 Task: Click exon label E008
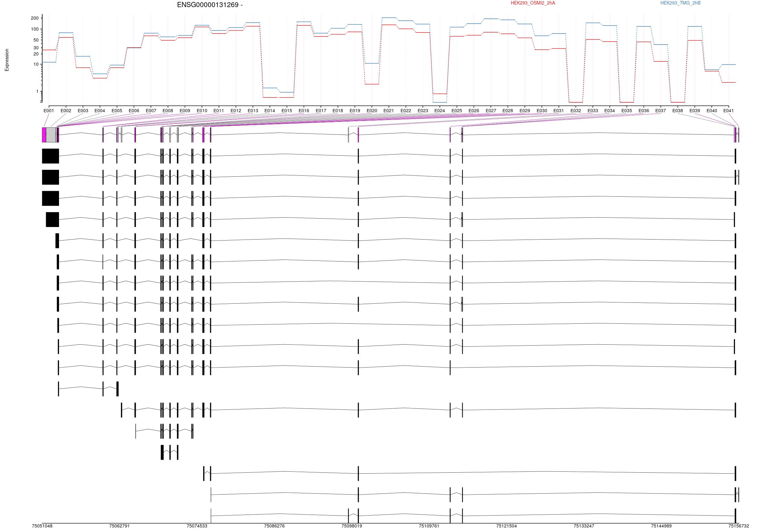[168, 111]
